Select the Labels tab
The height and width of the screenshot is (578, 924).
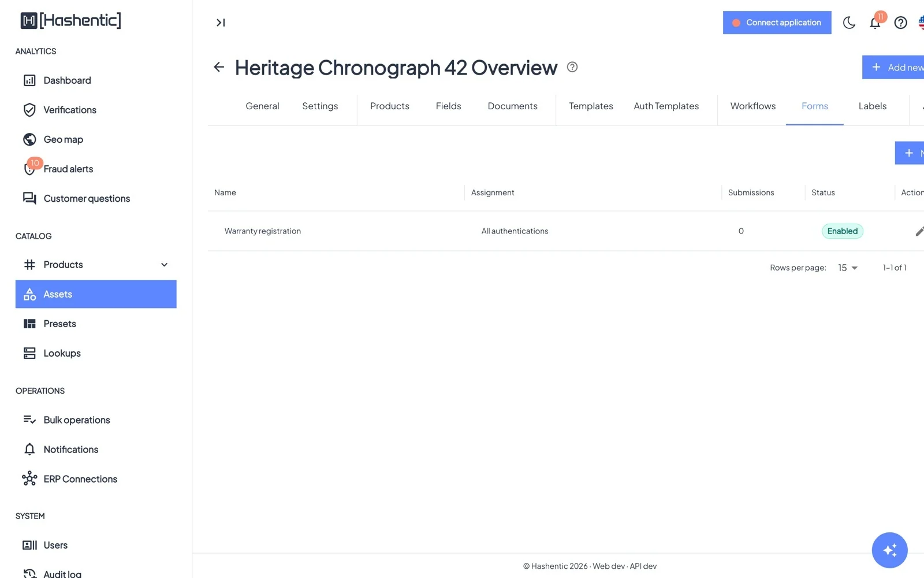point(872,106)
